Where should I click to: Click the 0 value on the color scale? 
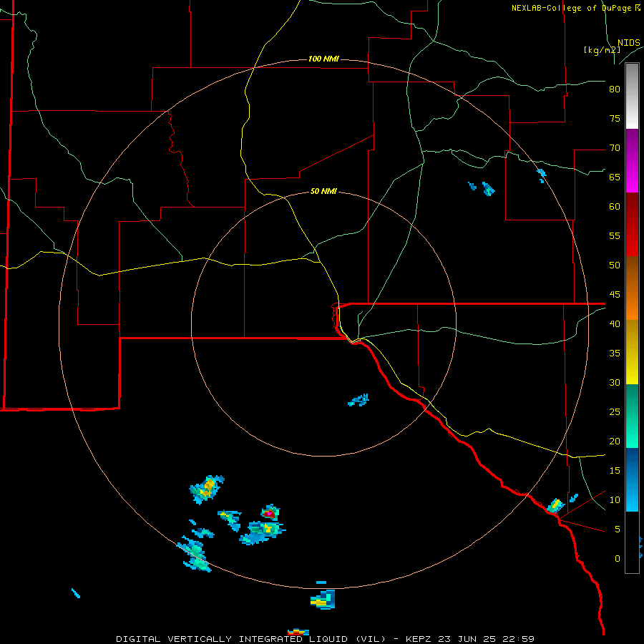(x=618, y=559)
